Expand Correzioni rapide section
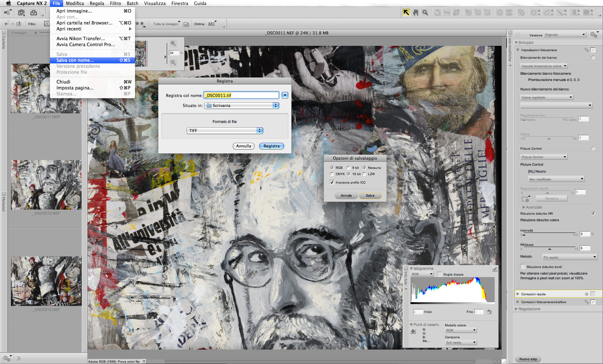This screenshot has height=364, width=603. pyautogui.click(x=518, y=294)
